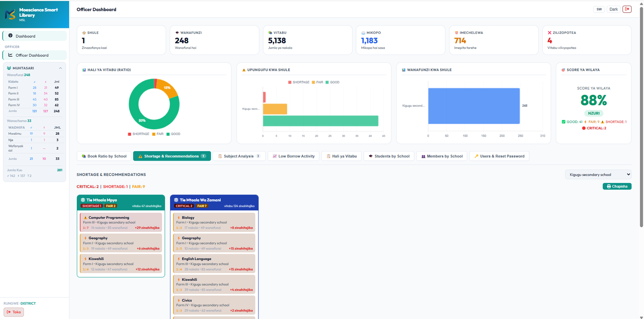This screenshot has height=319, width=644.
Task: Open the Book Ratio by School tab
Action: (x=104, y=156)
